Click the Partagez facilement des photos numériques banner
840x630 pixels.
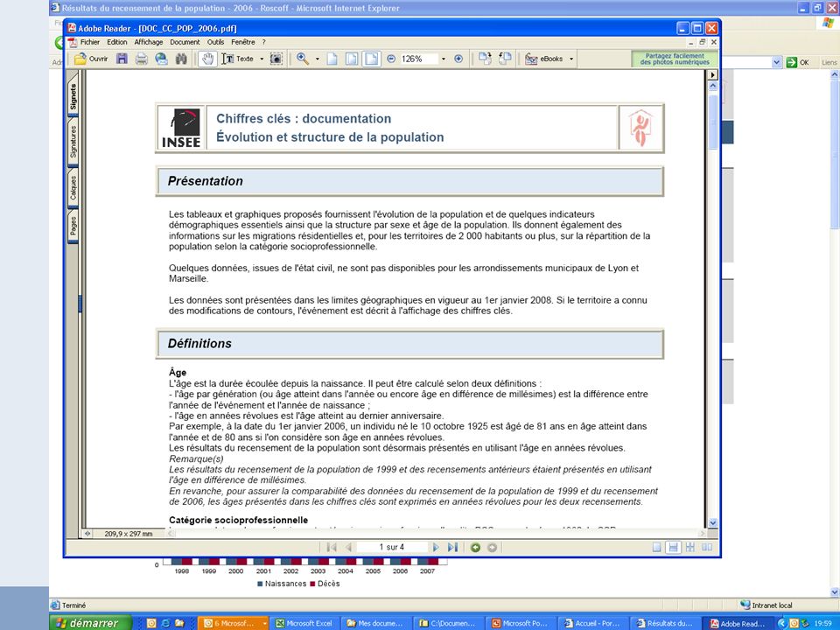tap(675, 59)
